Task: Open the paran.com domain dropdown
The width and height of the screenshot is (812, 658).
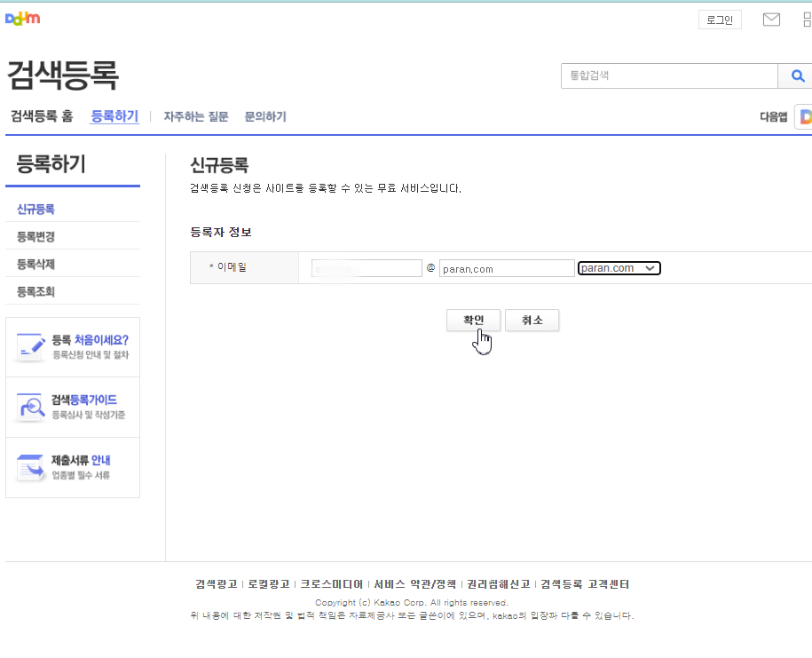Action: point(619,267)
